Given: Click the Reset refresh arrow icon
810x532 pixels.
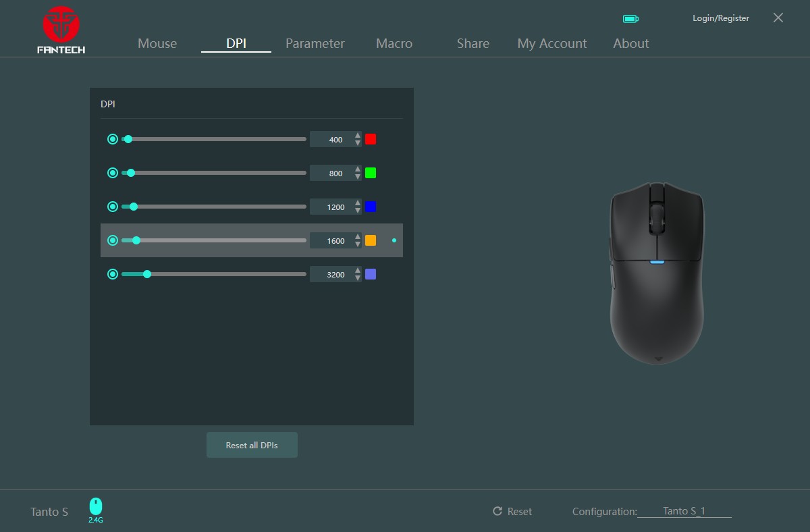Looking at the screenshot, I should pos(497,511).
